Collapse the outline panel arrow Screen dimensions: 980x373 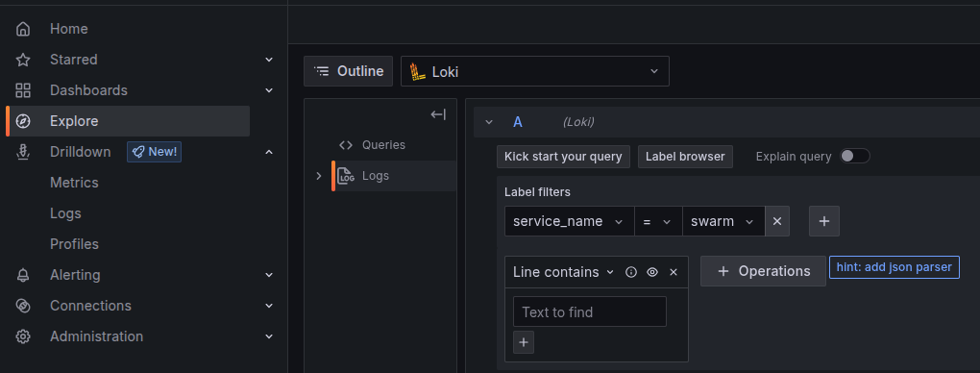pos(438,114)
